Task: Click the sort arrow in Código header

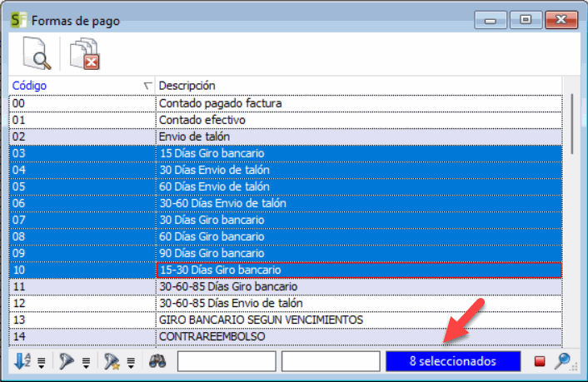Action: pyautogui.click(x=148, y=86)
